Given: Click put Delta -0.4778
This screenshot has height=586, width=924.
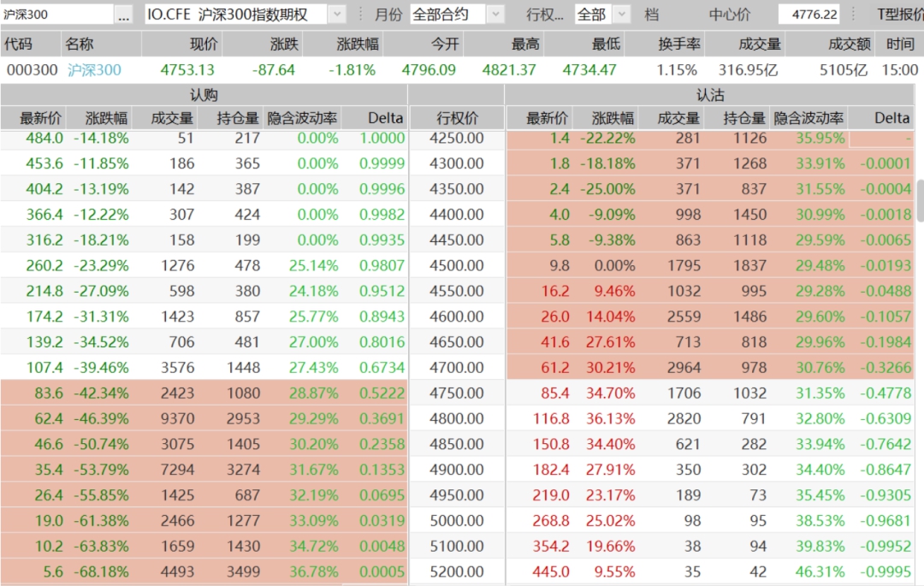Looking at the screenshot, I should tap(885, 394).
